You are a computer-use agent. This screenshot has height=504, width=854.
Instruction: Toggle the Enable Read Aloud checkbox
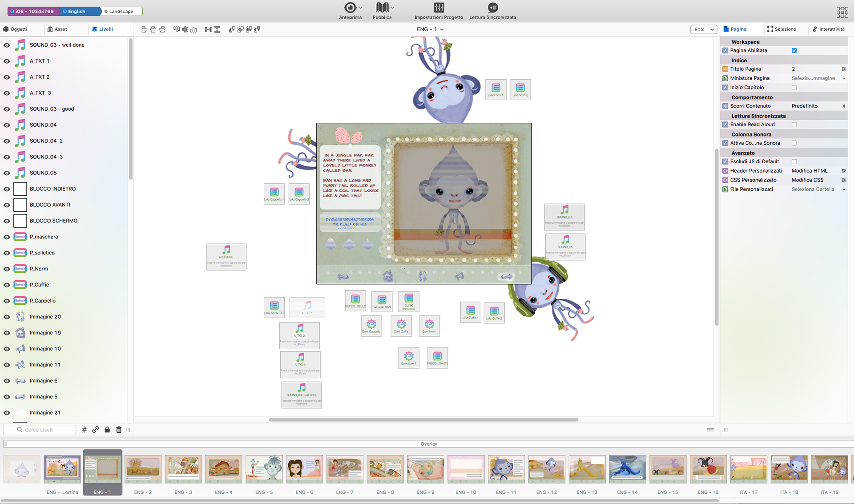[x=794, y=125]
